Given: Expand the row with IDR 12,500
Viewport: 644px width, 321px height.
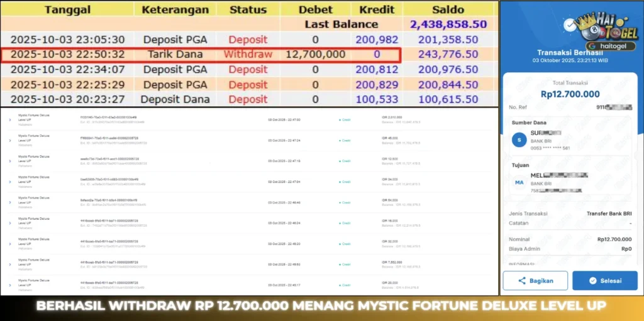Looking at the screenshot, I should 10,161.
